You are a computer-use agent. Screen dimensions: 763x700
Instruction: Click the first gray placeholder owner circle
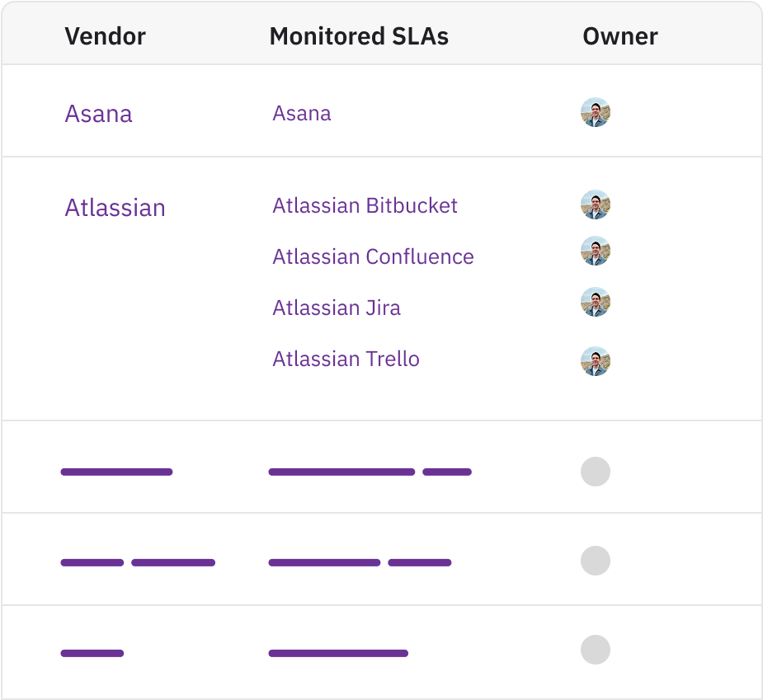click(595, 472)
